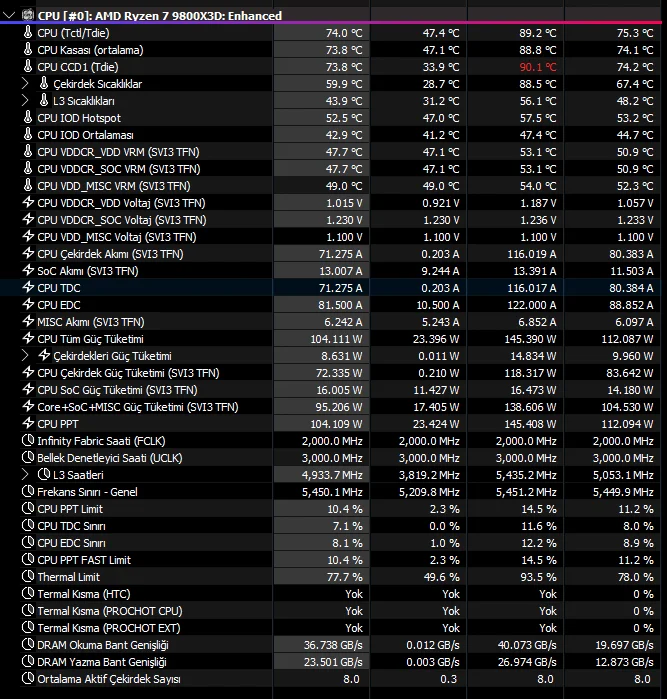Image resolution: width=667 pixels, height=699 pixels.
Task: Select the CPU PPT FAST Limit row label
Action: 84,560
